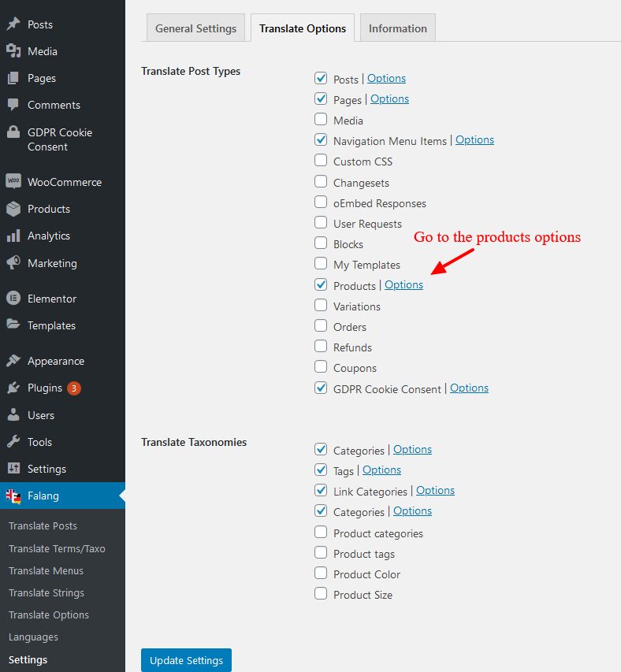Open Languages submenu item
This screenshot has width=621, height=672.
(33, 637)
